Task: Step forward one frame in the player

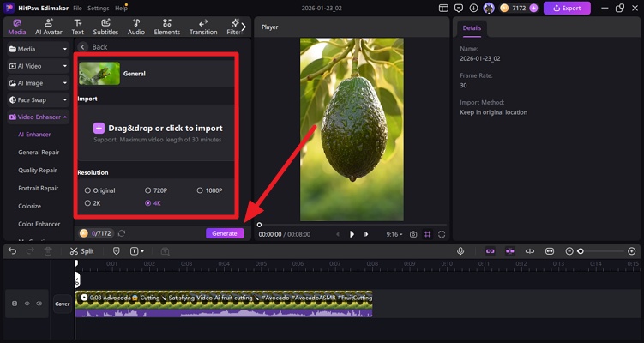Action: click(x=365, y=234)
